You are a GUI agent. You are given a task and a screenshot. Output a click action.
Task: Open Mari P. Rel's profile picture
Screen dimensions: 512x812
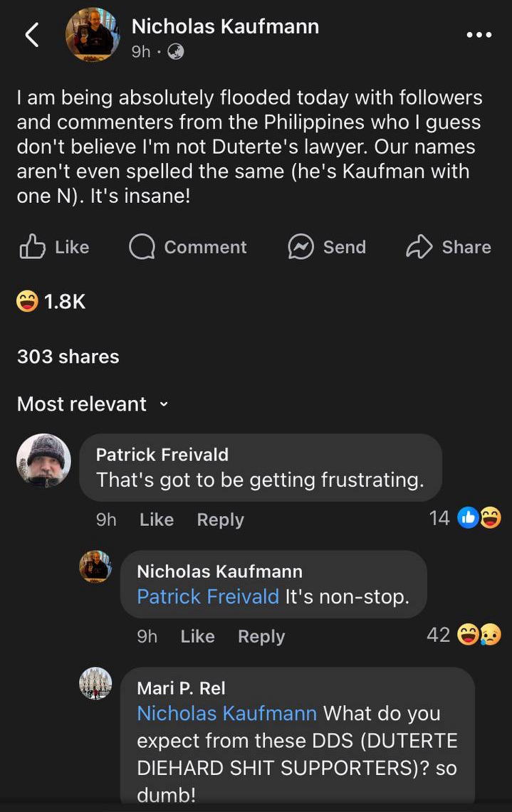click(95, 683)
